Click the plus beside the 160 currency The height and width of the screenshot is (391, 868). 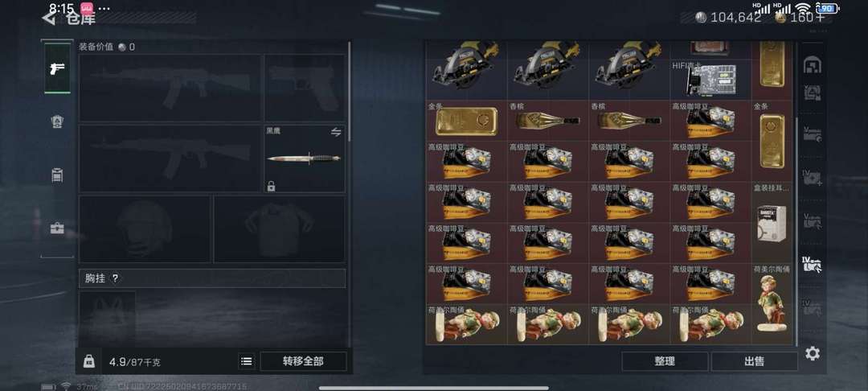tap(820, 17)
